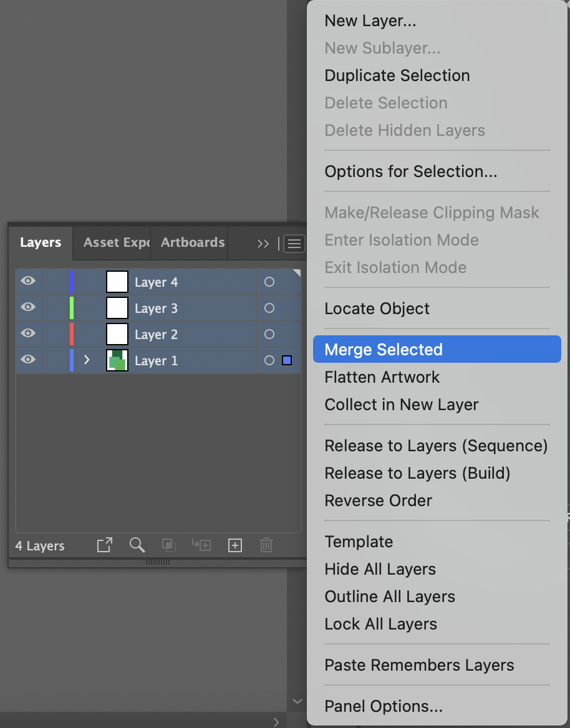Click the blue selection square on Layer 1
This screenshot has height=728, width=570.
click(x=287, y=360)
